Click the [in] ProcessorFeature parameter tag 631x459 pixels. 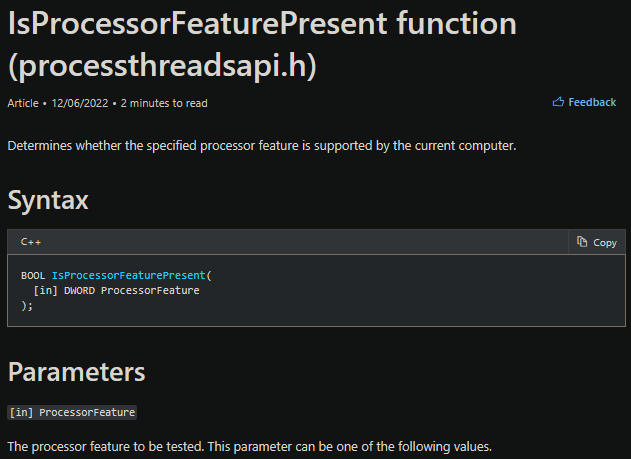[71, 412]
